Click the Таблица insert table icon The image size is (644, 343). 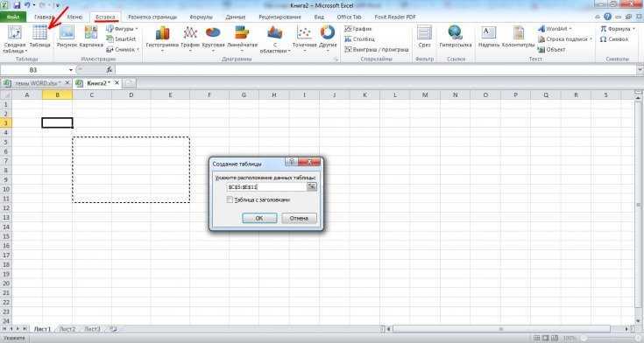point(39,32)
